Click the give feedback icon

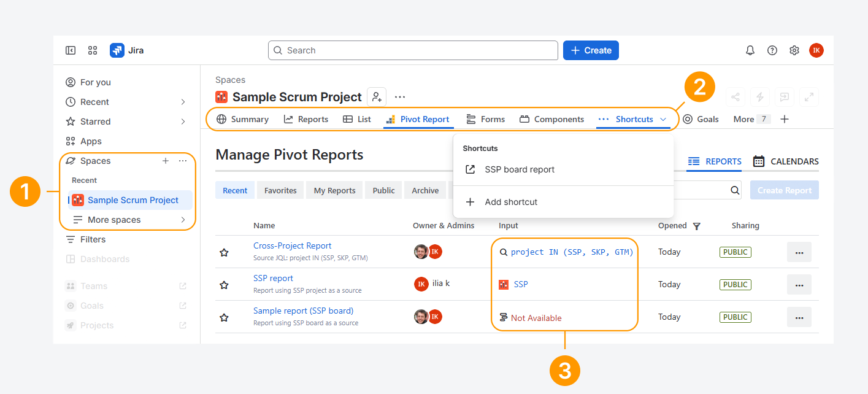[785, 97]
